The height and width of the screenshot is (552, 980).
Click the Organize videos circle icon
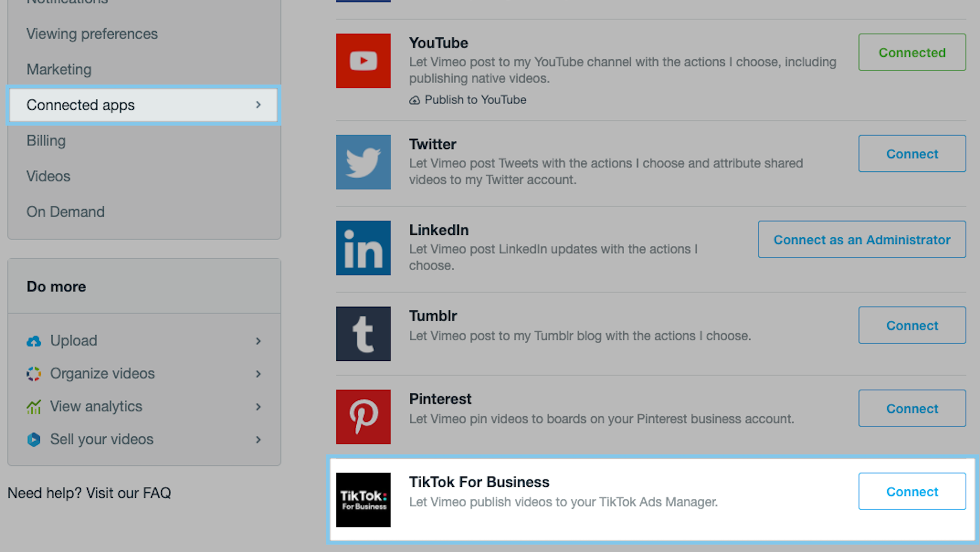tap(34, 374)
